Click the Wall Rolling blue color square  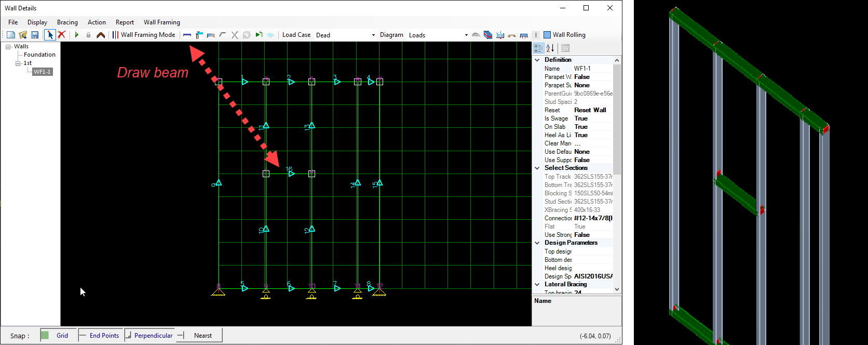tap(547, 35)
